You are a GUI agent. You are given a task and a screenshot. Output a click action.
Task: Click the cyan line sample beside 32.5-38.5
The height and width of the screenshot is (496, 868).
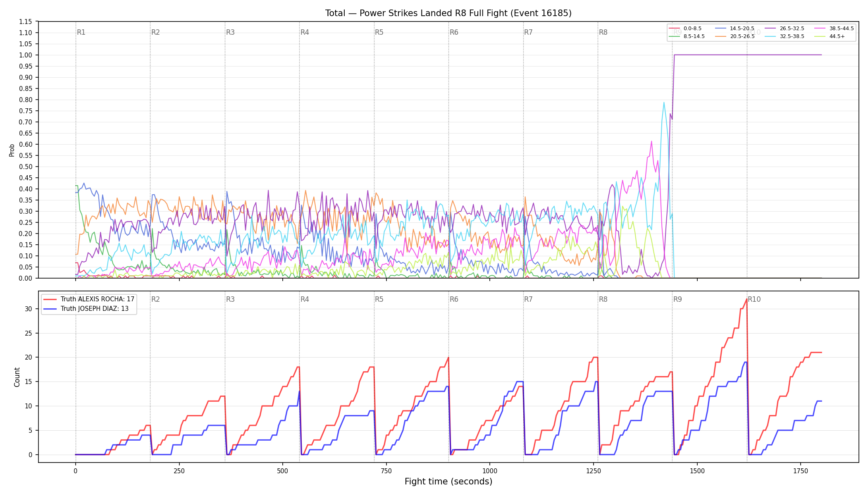[x=770, y=36]
